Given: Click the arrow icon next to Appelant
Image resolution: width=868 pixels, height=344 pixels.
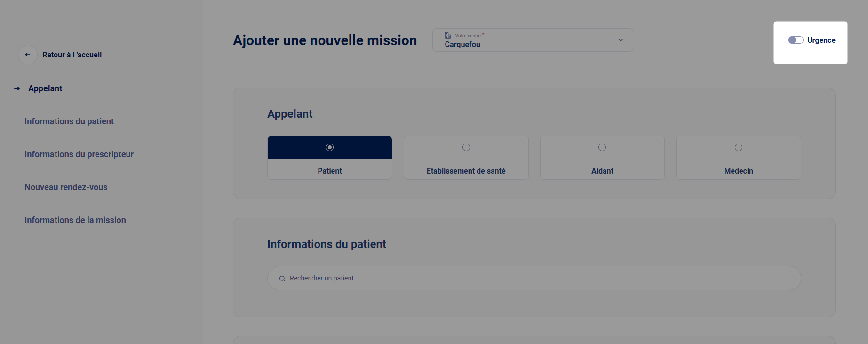Looking at the screenshot, I should click(x=17, y=88).
